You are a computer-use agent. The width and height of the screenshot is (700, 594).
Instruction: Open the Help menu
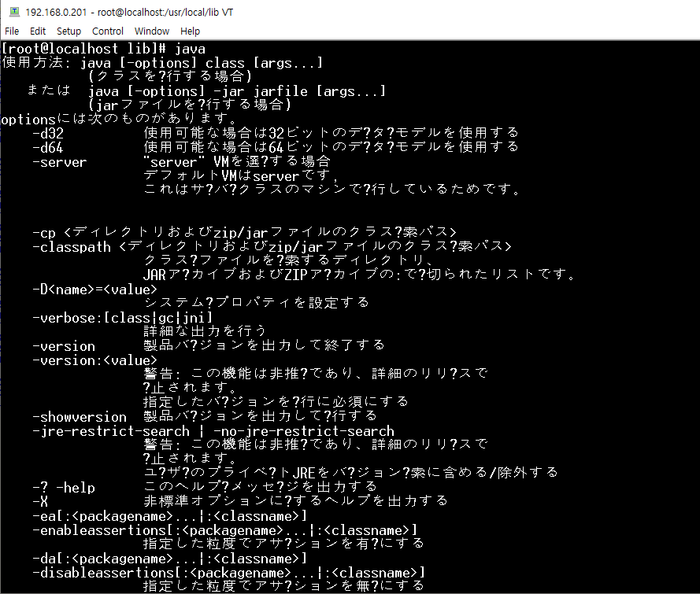tap(191, 31)
